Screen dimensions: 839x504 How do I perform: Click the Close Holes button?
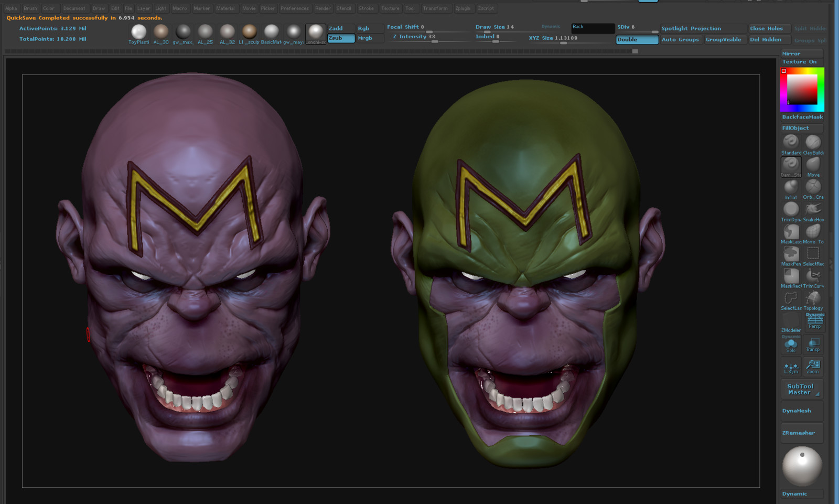point(769,29)
